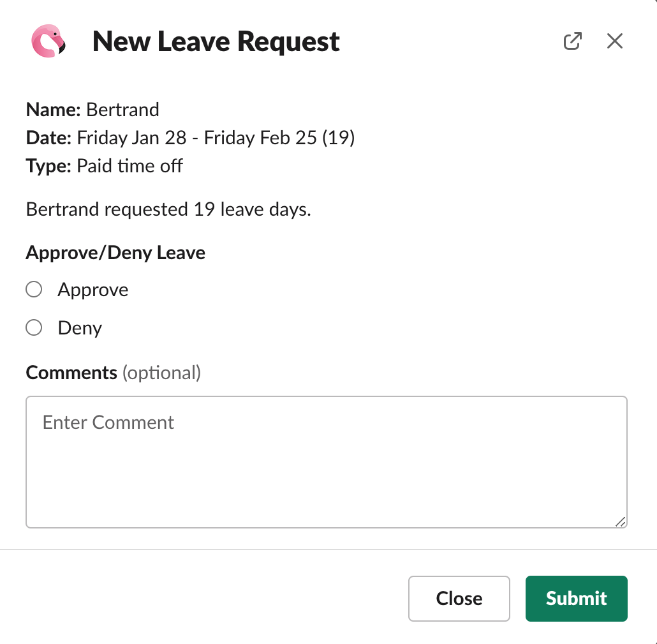Dismiss the dialog with the X icon
Screen dimensions: 657x644
coord(614,41)
